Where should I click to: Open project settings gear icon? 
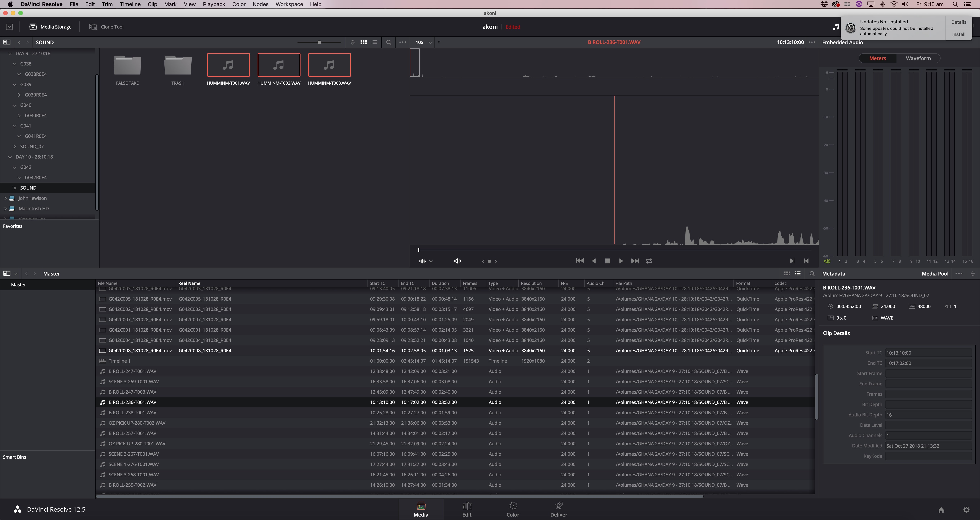[x=966, y=510]
